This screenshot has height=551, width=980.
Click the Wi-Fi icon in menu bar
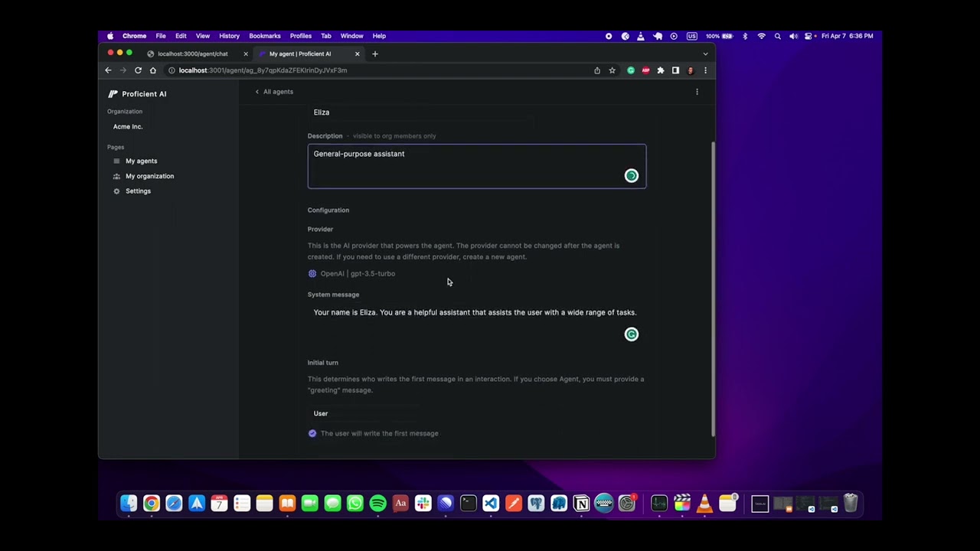click(761, 36)
